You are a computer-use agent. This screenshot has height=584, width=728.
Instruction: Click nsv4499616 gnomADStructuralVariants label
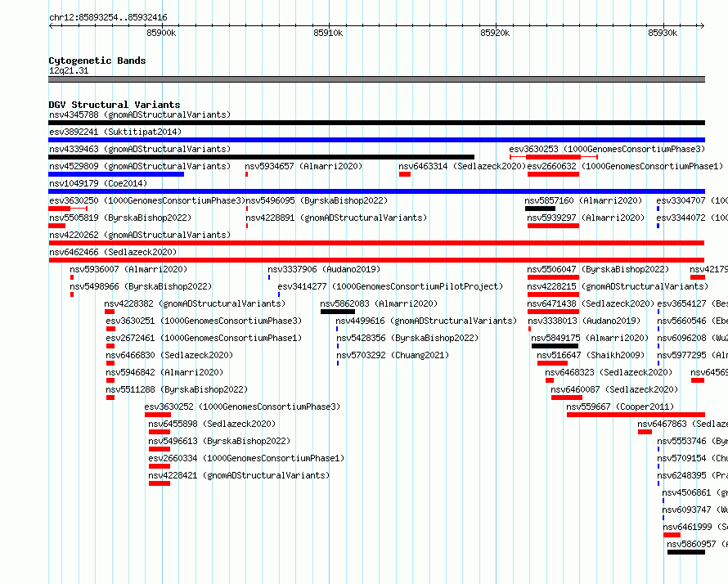click(426, 321)
